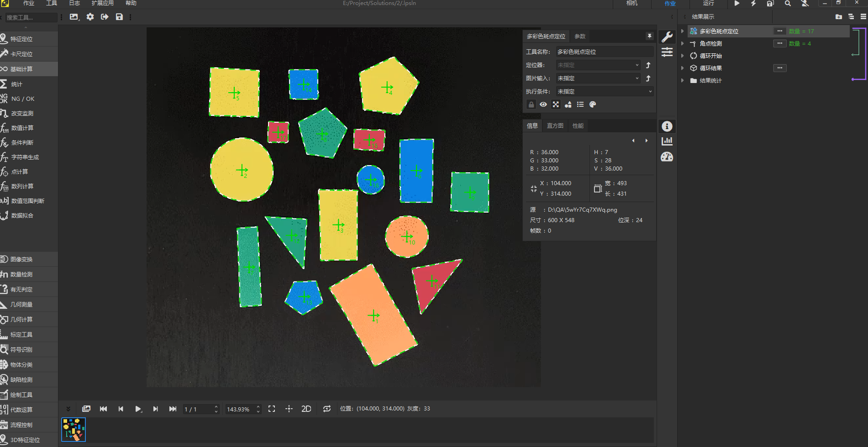Toggle the lock icon in tool panel
Screen dimensions: 868x447
tap(531, 104)
